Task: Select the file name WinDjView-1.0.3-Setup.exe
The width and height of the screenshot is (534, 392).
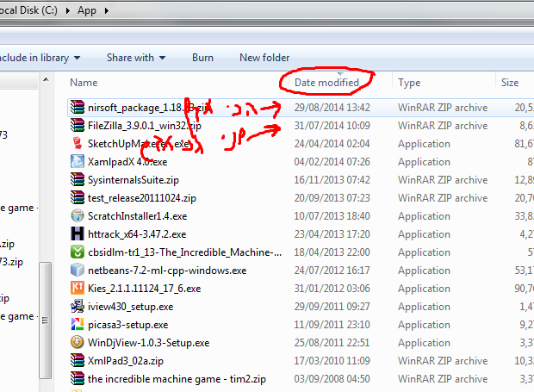Action: point(148,343)
